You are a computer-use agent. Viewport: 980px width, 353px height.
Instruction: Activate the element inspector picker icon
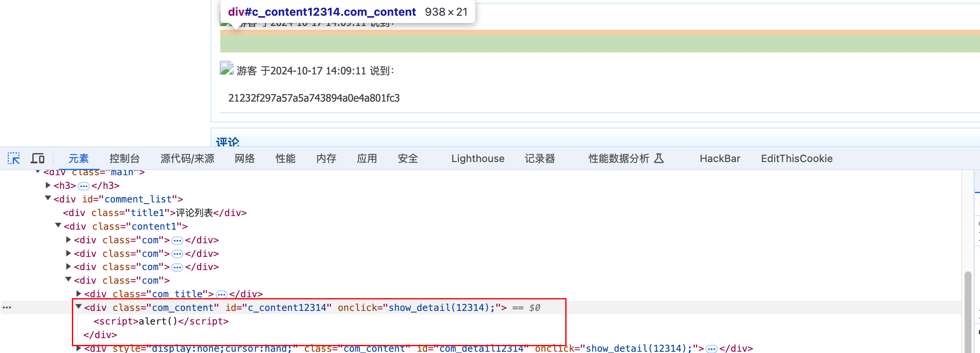14,159
